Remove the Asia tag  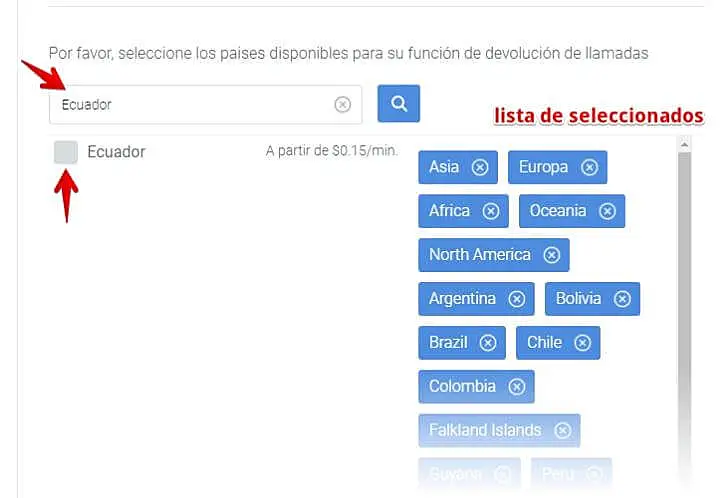point(480,167)
